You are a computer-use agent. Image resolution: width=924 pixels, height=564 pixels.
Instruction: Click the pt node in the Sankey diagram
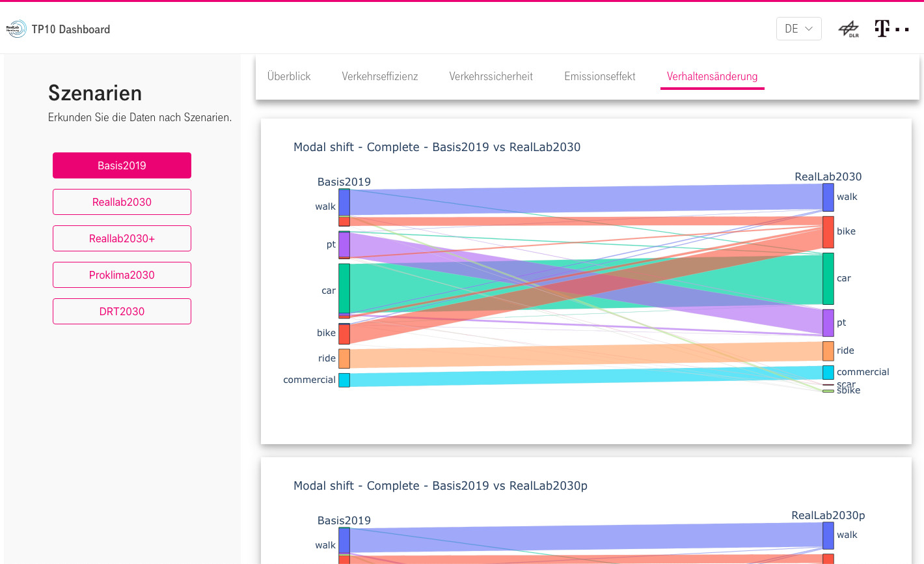point(344,244)
